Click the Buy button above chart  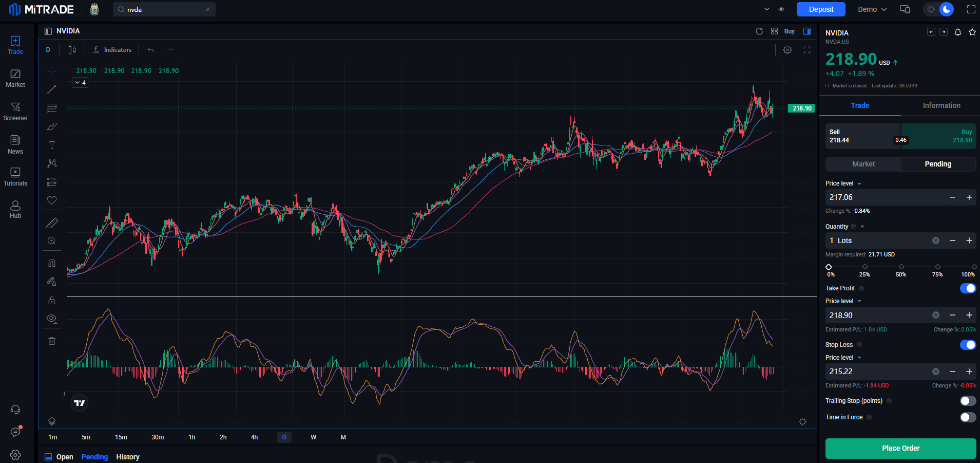pyautogui.click(x=790, y=31)
